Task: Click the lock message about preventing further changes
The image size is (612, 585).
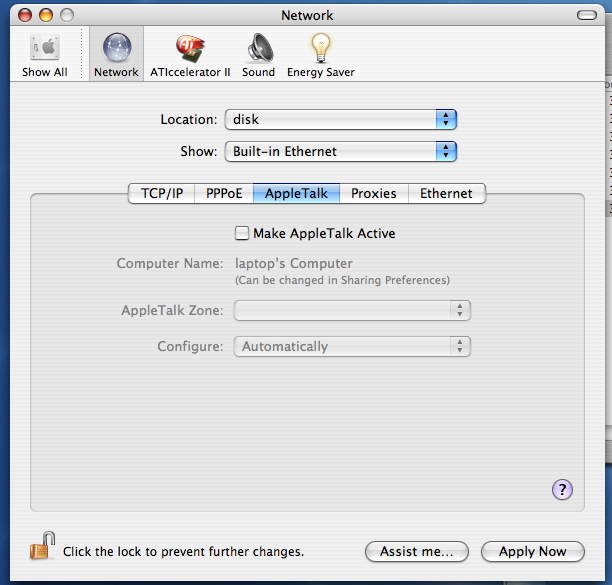Action: point(183,551)
